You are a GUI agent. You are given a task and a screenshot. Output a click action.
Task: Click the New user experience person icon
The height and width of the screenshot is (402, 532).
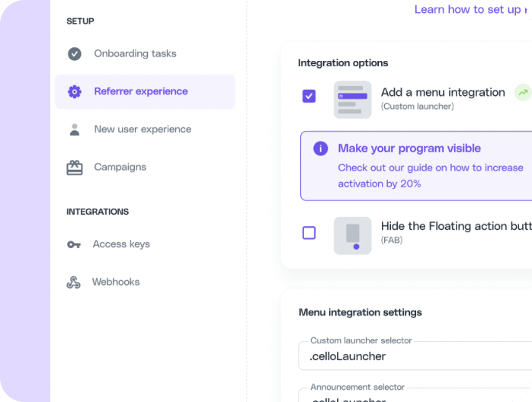coord(75,129)
